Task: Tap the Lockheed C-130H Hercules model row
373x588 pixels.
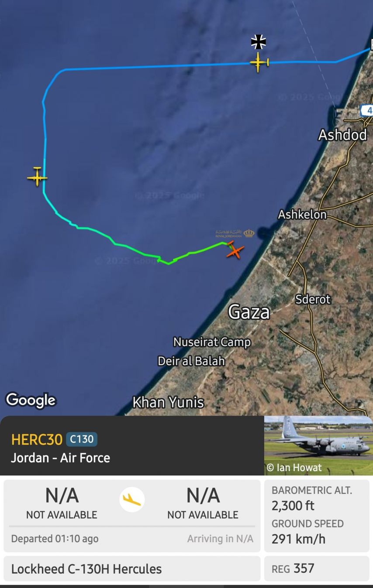Action: (x=132, y=569)
